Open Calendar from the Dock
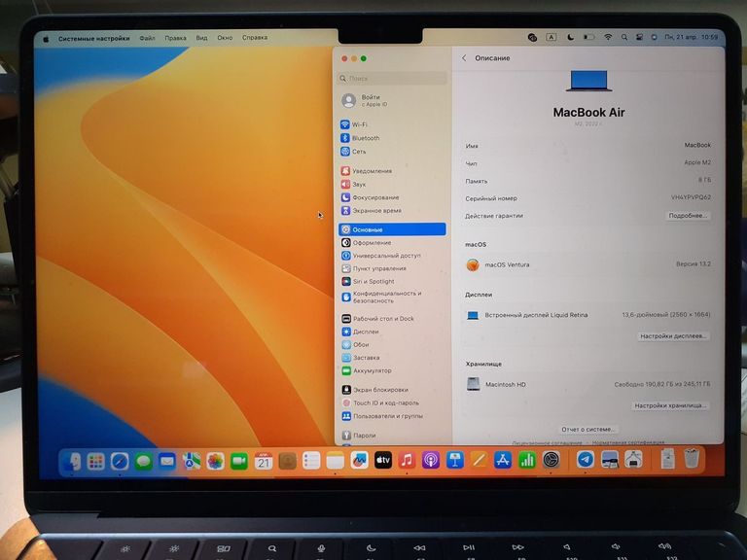Screen dimensions: 747x560 point(264,462)
